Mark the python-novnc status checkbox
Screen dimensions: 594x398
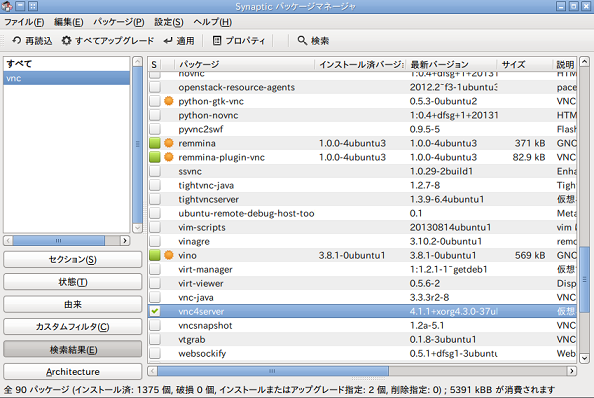[155, 115]
